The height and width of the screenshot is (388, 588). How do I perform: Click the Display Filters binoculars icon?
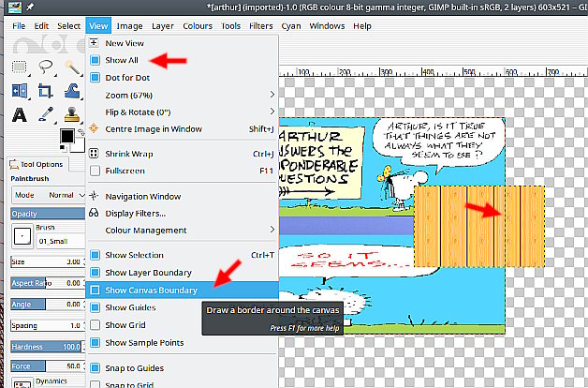pos(94,213)
